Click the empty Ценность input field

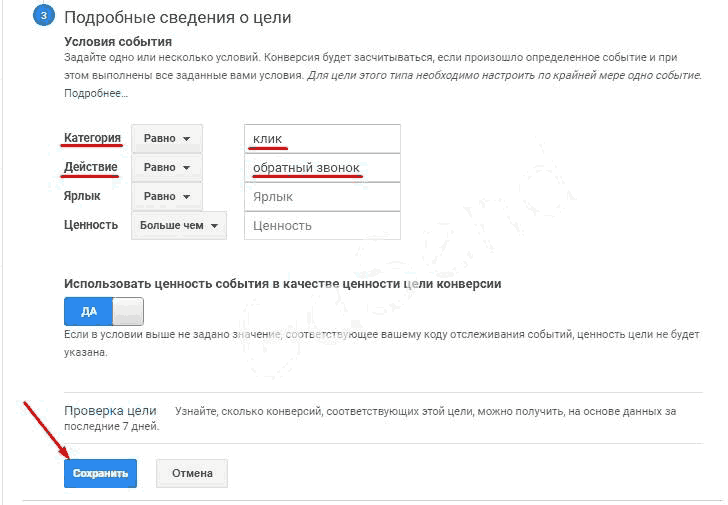pos(322,226)
